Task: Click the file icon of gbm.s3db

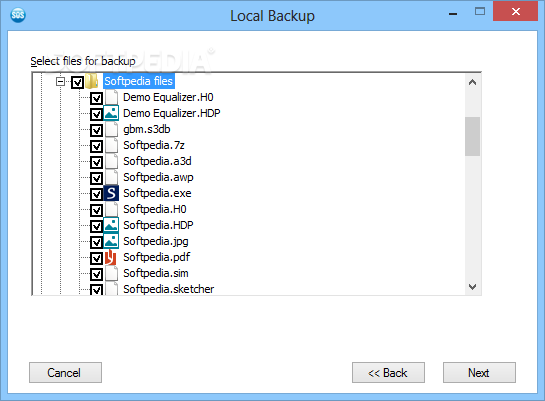Action: coord(111,129)
